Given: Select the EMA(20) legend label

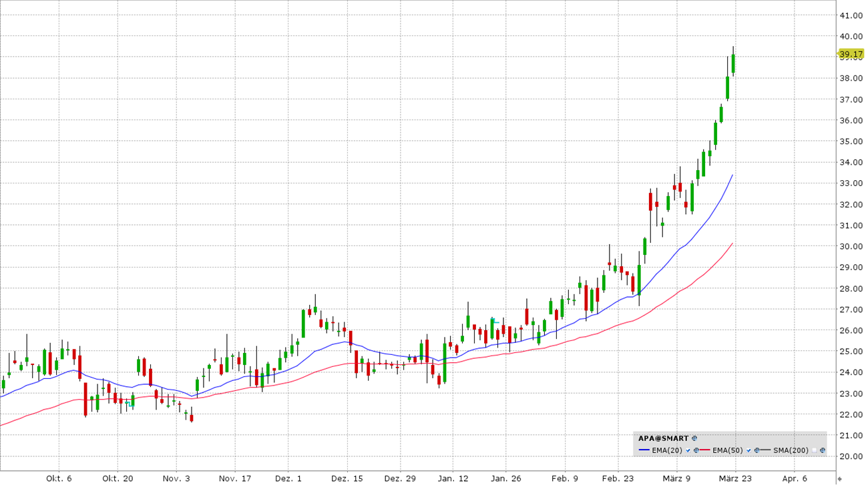Looking at the screenshot, I should click(667, 450).
